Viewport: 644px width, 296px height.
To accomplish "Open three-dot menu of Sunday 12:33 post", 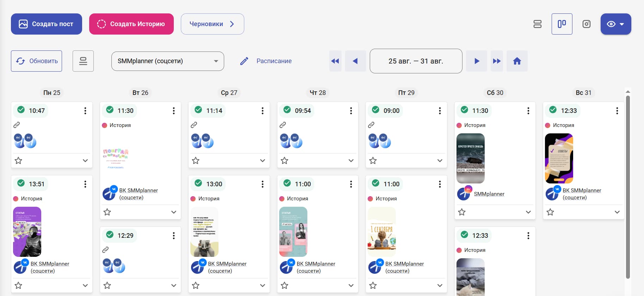I will tap(617, 111).
